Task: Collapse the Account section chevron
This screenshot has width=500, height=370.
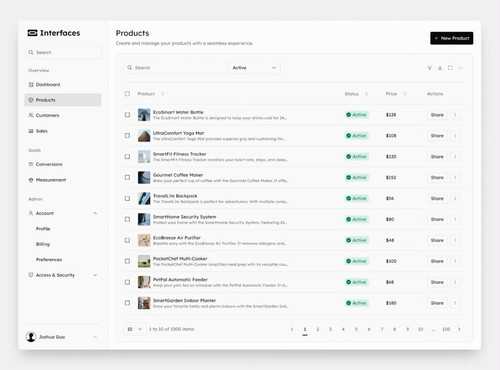Action: [95, 213]
